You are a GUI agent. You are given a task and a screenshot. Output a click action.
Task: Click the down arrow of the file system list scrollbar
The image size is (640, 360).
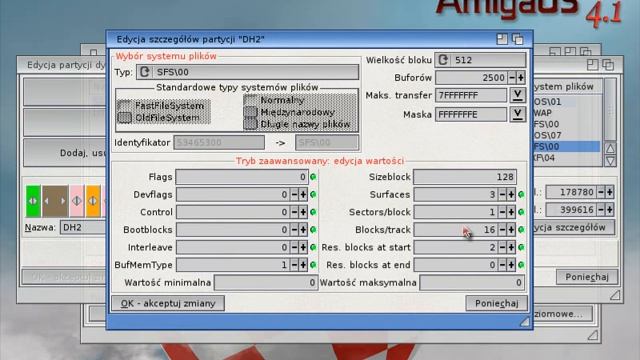click(610, 160)
